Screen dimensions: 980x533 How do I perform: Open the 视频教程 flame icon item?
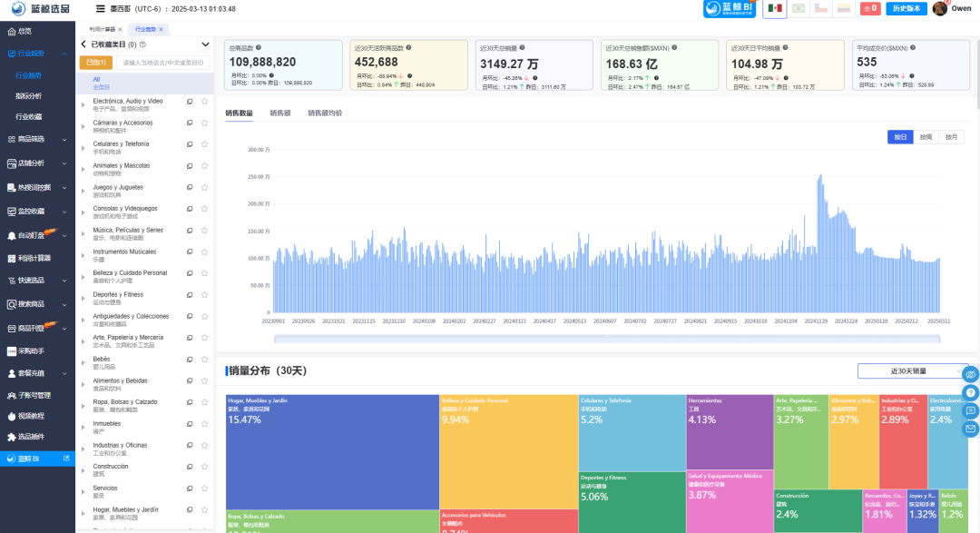click(x=11, y=416)
